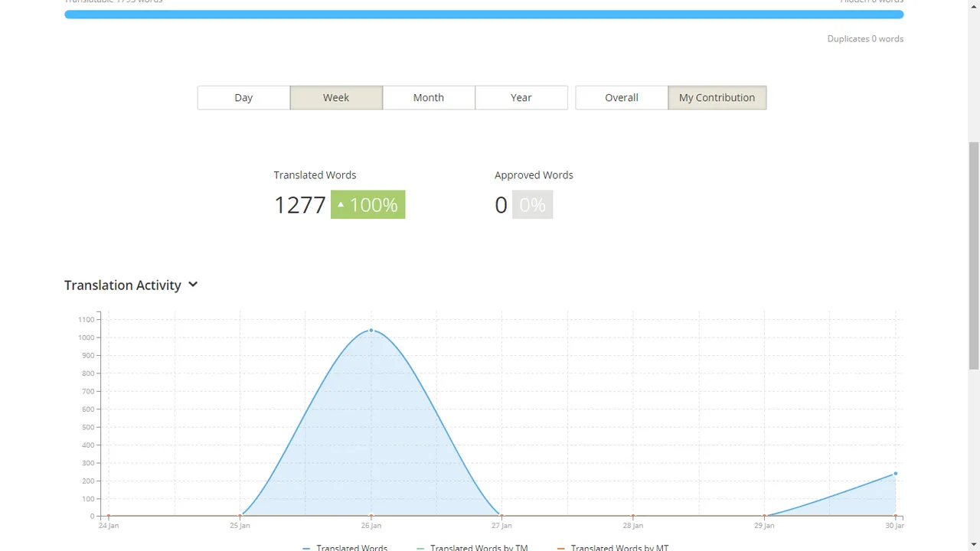Screen dimensions: 980x551
Task: Click the chart data point at 30 Jan
Action: (x=895, y=474)
